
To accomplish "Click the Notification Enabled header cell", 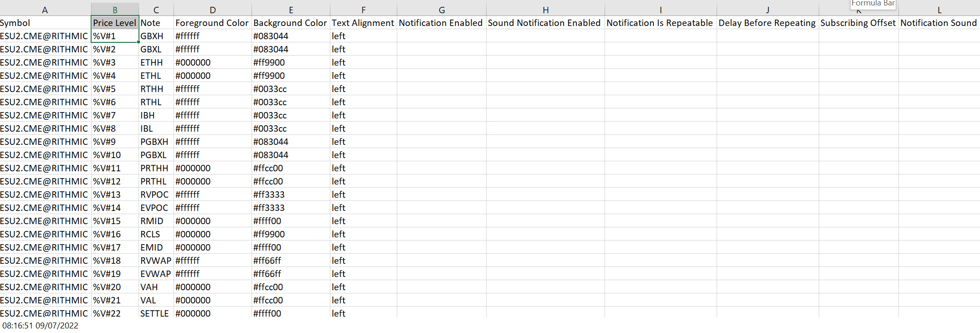I will pyautogui.click(x=441, y=23).
